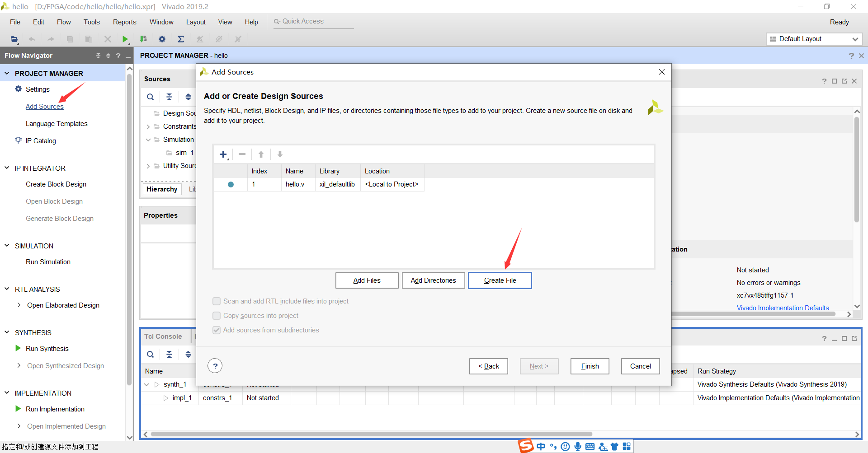868x453 pixels.
Task: Open Settings via toolbar gear icon
Action: pos(162,39)
